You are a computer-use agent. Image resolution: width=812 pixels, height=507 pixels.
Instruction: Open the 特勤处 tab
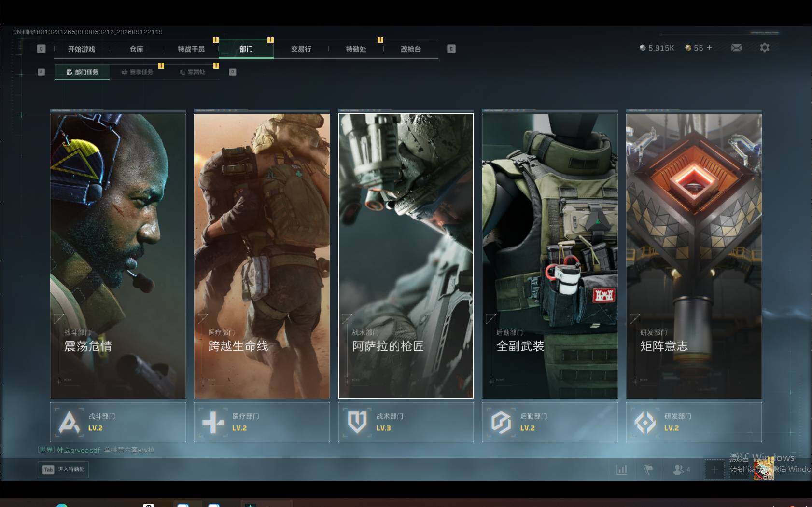pyautogui.click(x=356, y=49)
